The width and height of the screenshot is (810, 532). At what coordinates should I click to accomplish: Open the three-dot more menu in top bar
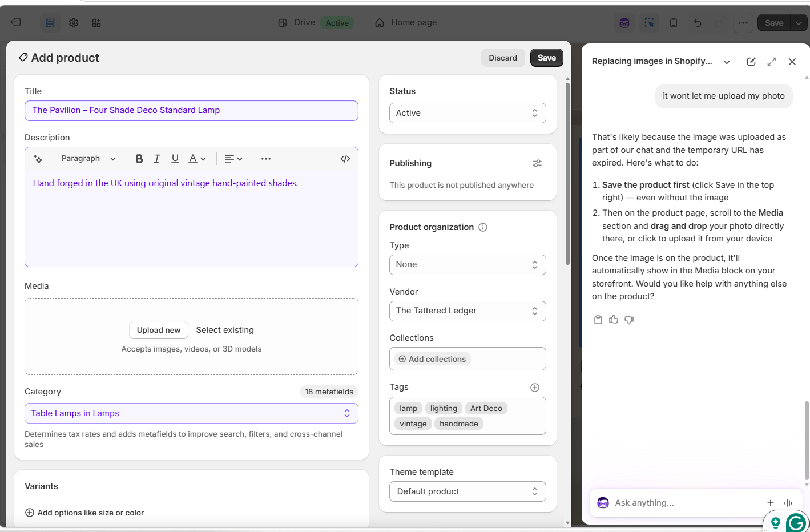click(743, 23)
